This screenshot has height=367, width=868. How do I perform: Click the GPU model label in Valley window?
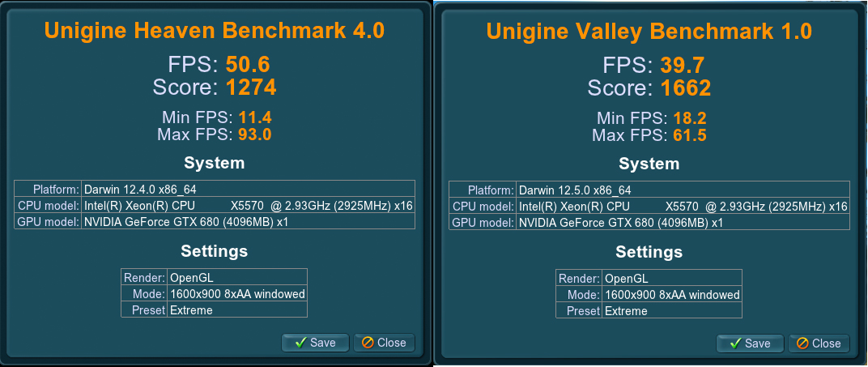[483, 222]
